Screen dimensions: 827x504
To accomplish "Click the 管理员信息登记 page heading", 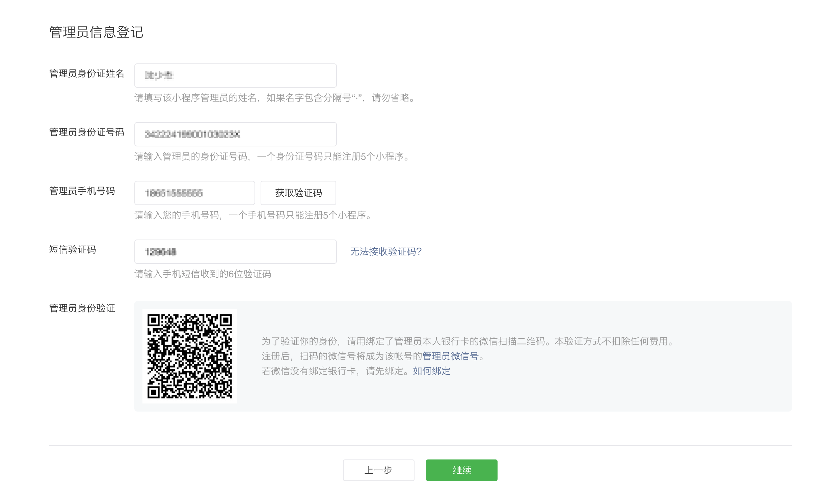I will tap(96, 32).
